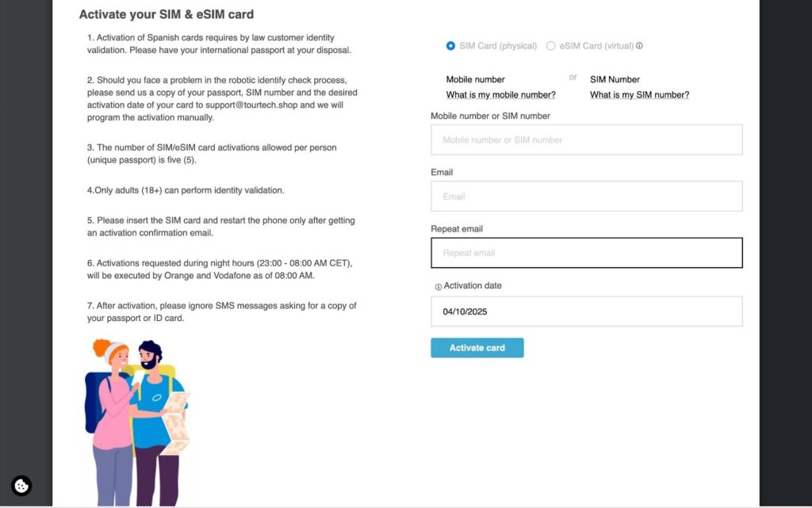Viewport: 812px width, 508px height.
Task: Click the 'Activation date' label text
Action: (473, 286)
